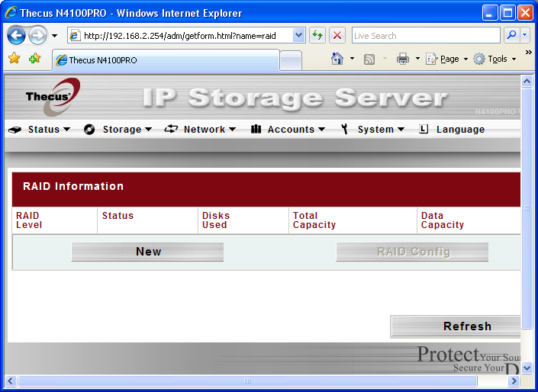Click the Favorites star icon

tap(14, 59)
